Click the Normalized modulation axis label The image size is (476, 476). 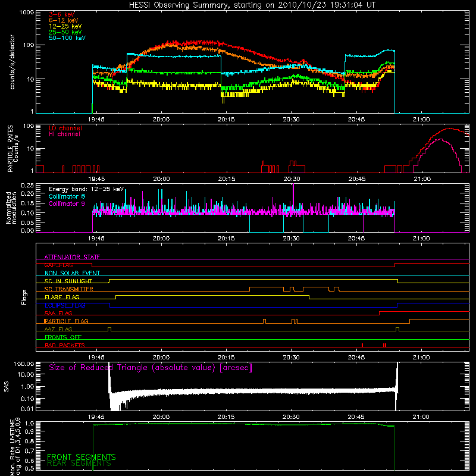pos(11,208)
